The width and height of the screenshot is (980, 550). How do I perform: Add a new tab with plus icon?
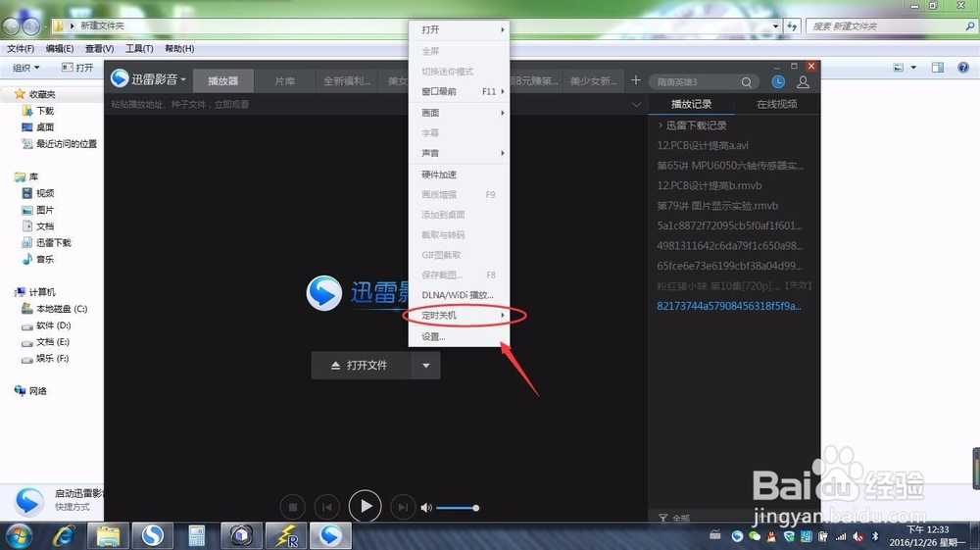coord(636,80)
